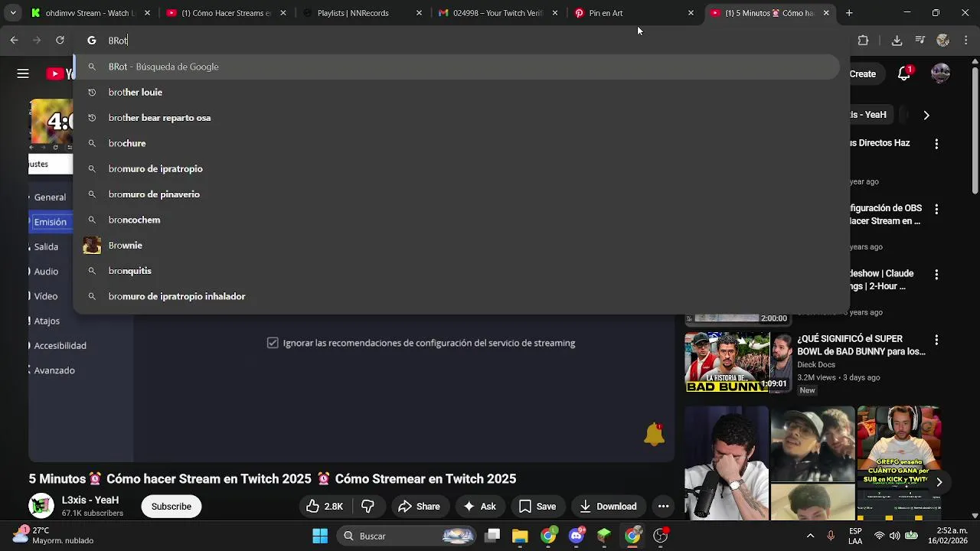
Task: Open the Chrome three-dot menu
Action: (x=965, y=41)
